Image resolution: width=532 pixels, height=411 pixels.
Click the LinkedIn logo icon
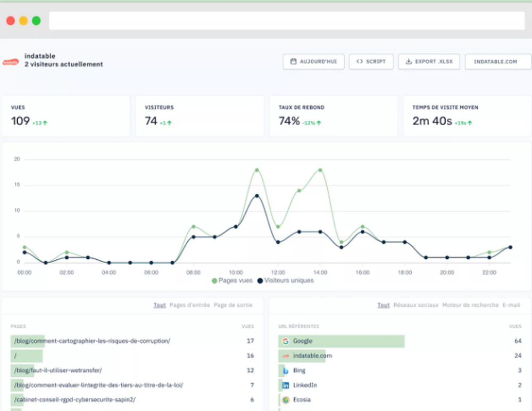coord(286,385)
